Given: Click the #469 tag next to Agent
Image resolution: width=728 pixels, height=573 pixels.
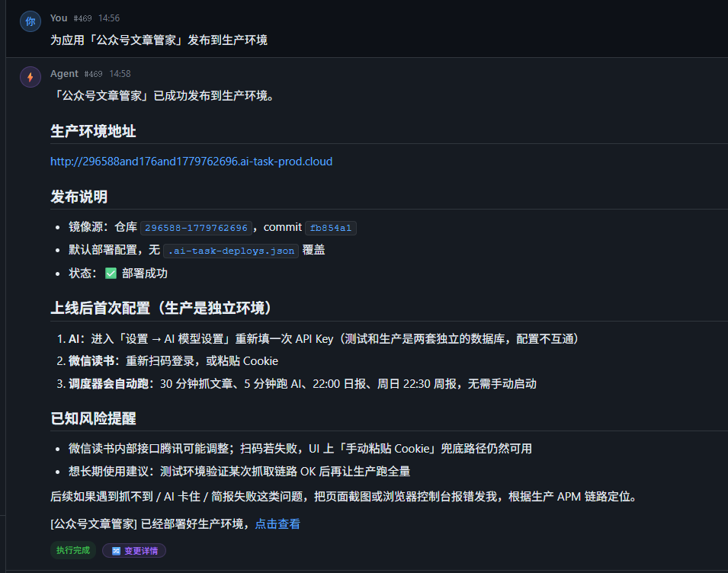Looking at the screenshot, I should pyautogui.click(x=93, y=74).
